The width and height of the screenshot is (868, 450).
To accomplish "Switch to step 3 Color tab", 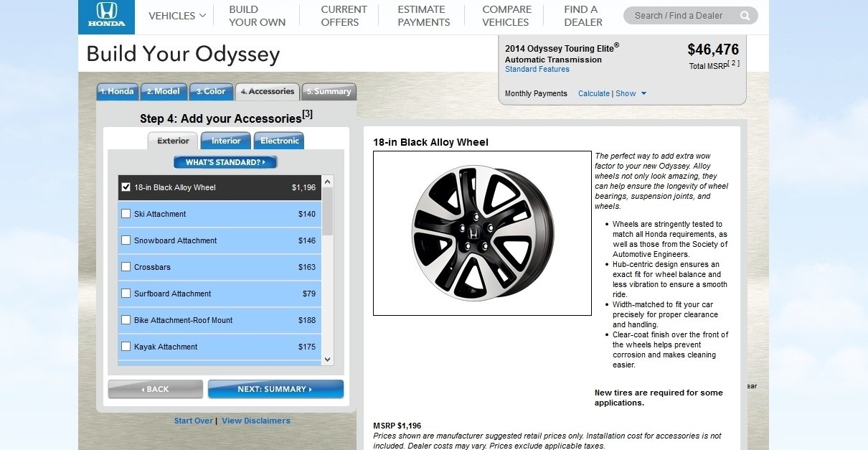I will coord(212,92).
